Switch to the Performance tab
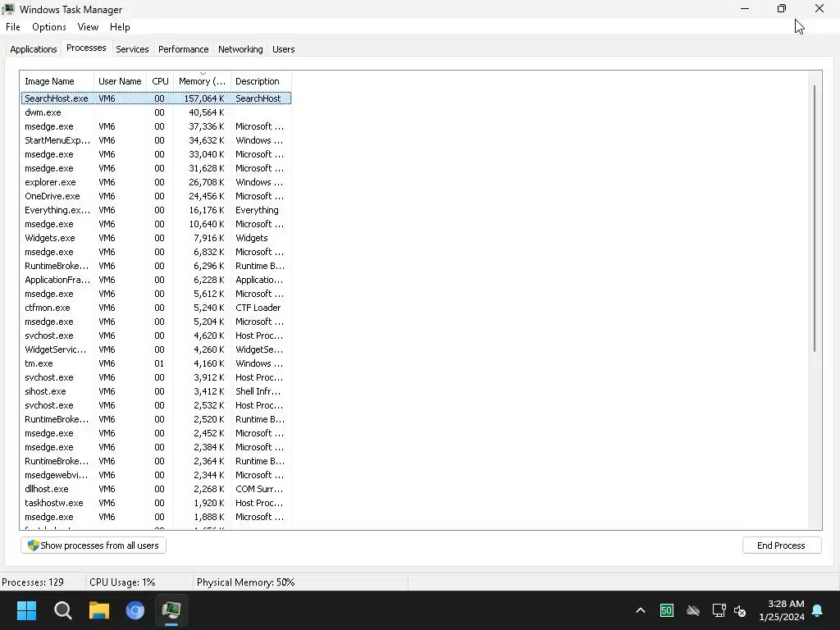The width and height of the screenshot is (840, 630). [x=183, y=49]
